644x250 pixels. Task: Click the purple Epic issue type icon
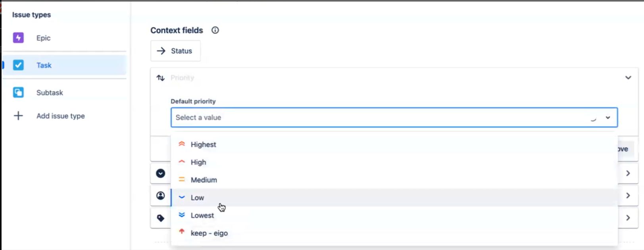[18, 38]
